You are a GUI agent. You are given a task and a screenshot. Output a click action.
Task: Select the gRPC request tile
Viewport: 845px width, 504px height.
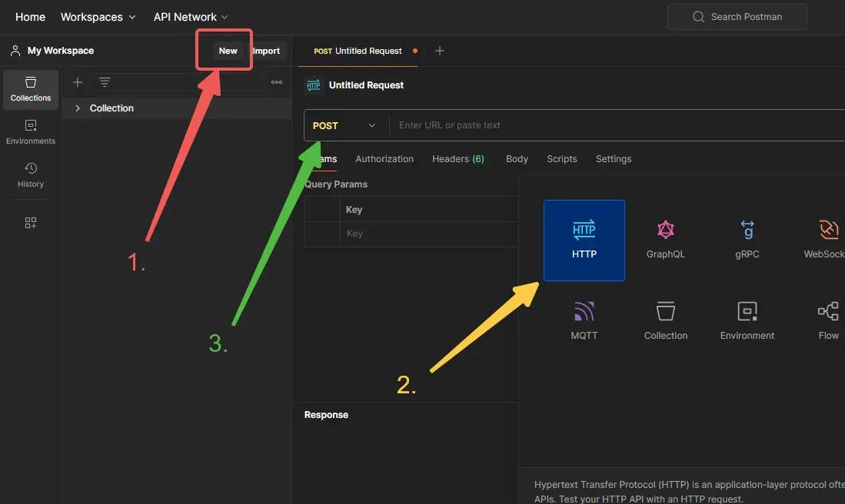pyautogui.click(x=747, y=240)
